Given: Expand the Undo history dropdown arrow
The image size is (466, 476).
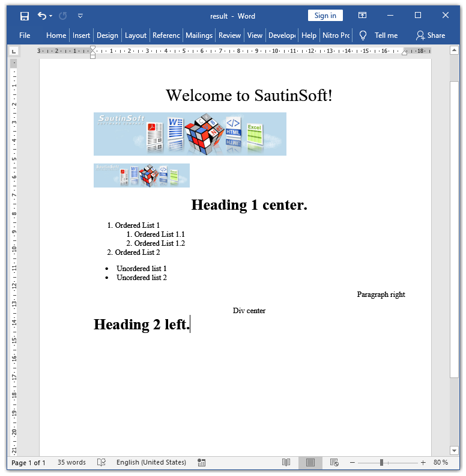Looking at the screenshot, I should click(x=51, y=16).
